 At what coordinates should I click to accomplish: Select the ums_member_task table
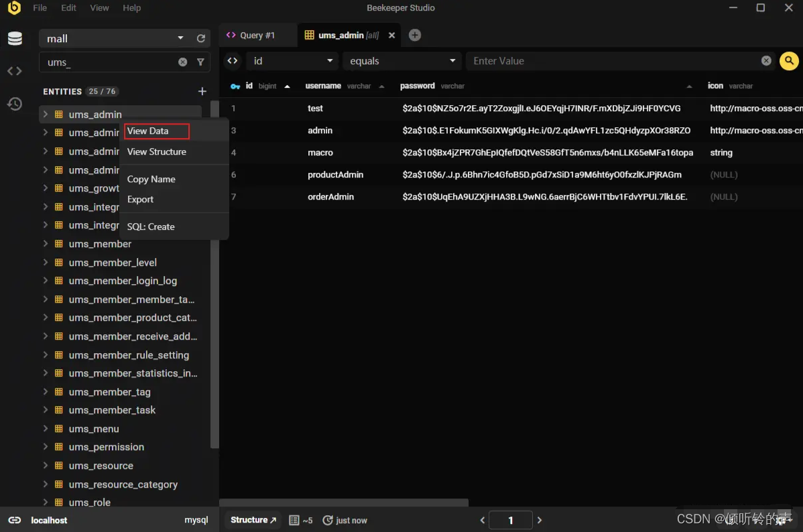[112, 410]
